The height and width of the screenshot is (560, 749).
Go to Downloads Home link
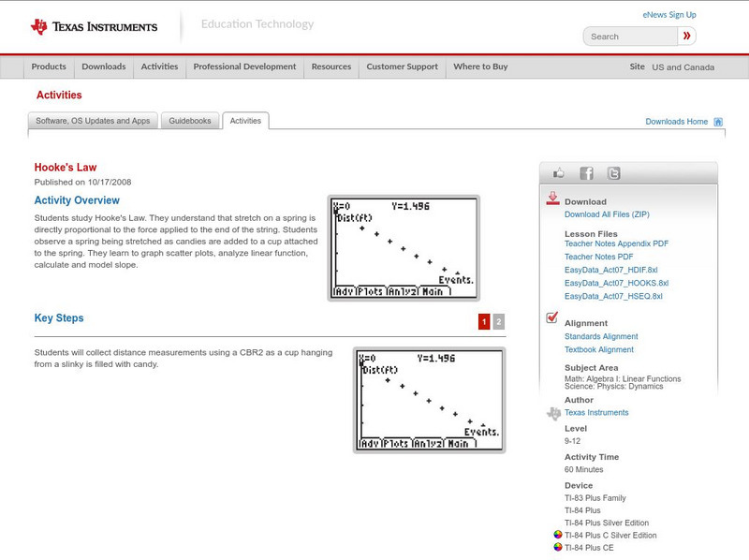(x=676, y=122)
